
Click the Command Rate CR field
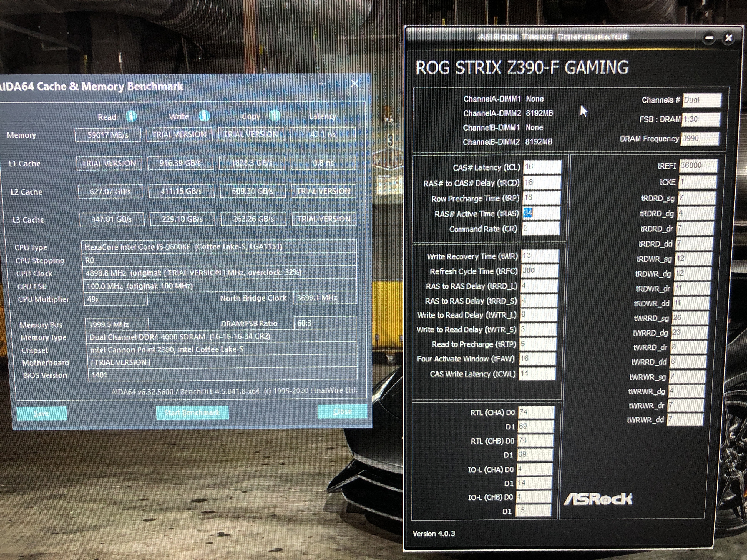(x=541, y=229)
